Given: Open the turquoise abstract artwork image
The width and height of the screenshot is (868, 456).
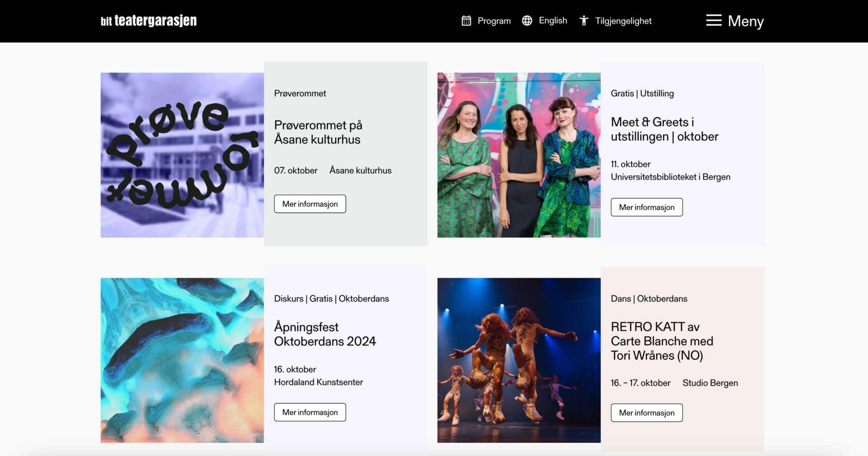Looking at the screenshot, I should [182, 360].
